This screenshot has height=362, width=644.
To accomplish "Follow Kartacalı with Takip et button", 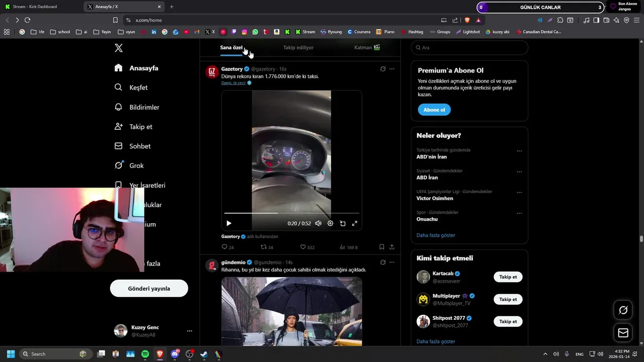I will coord(508,277).
